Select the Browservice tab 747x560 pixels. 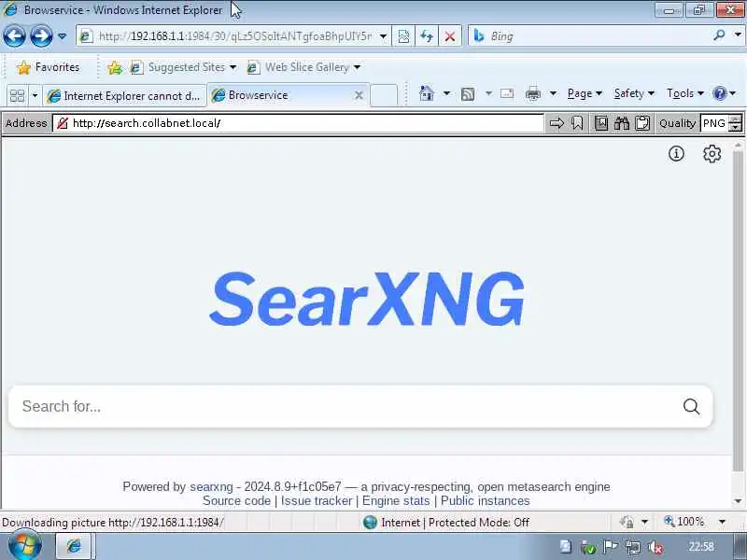[x=281, y=95]
